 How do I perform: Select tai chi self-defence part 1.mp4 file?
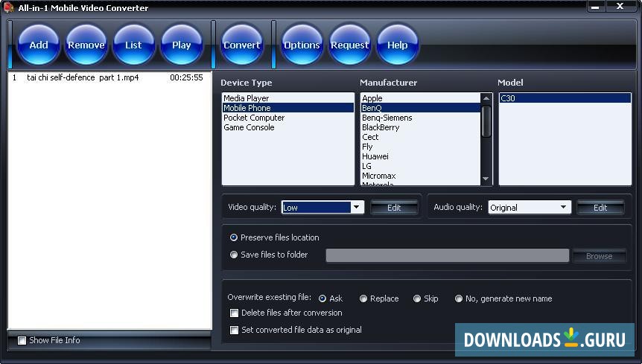[x=109, y=77]
